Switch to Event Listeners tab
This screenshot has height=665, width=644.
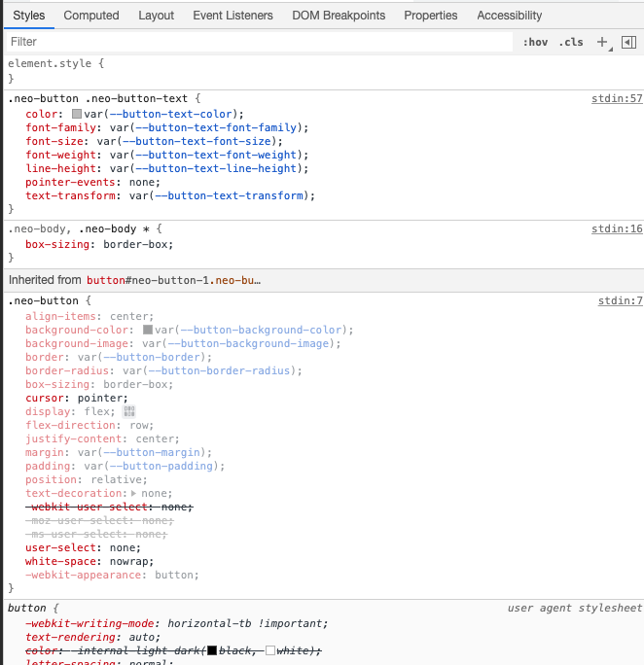[x=233, y=16]
